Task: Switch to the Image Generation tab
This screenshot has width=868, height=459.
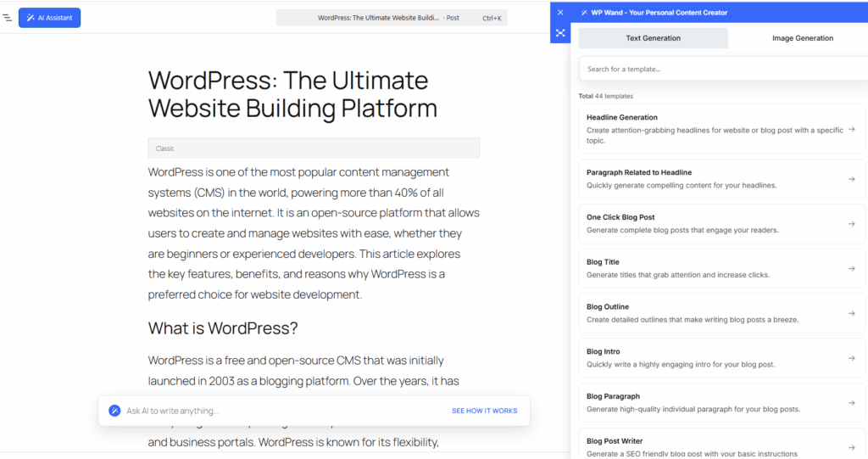Action: (802, 38)
